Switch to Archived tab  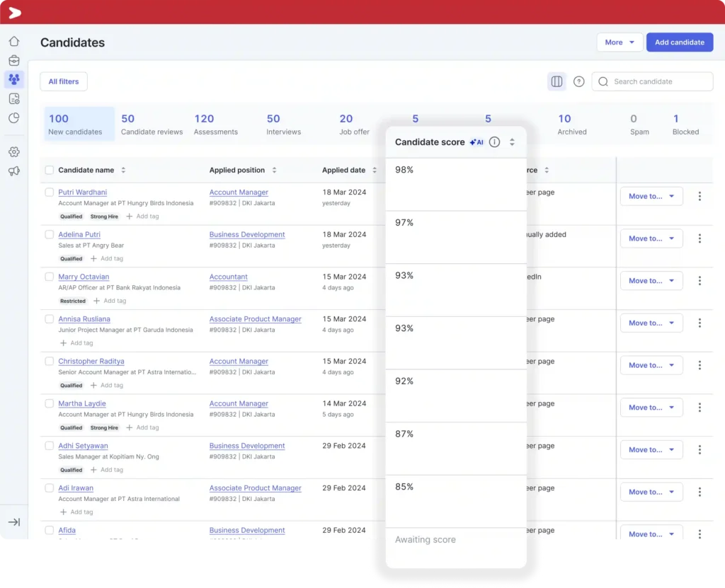point(572,125)
